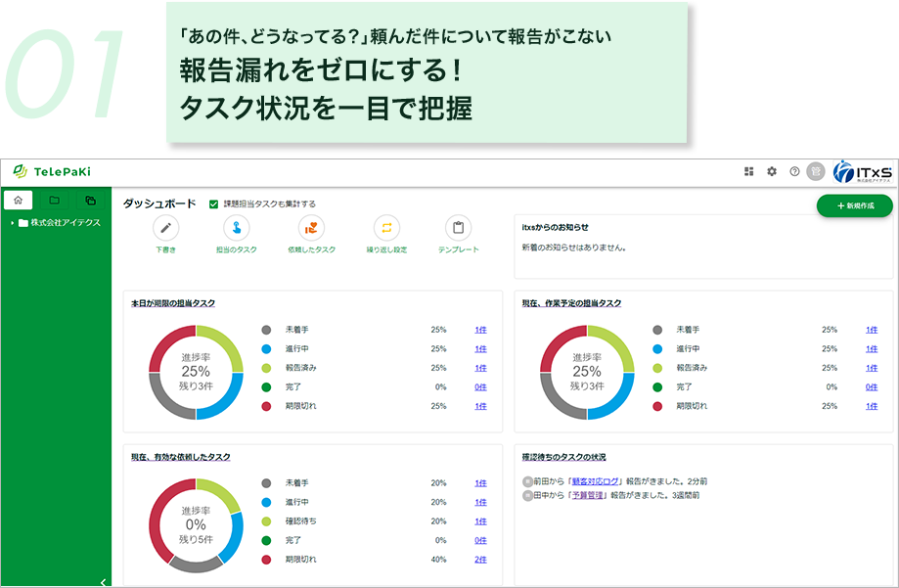Open the help question mark icon
The image size is (899, 588).
tap(794, 170)
